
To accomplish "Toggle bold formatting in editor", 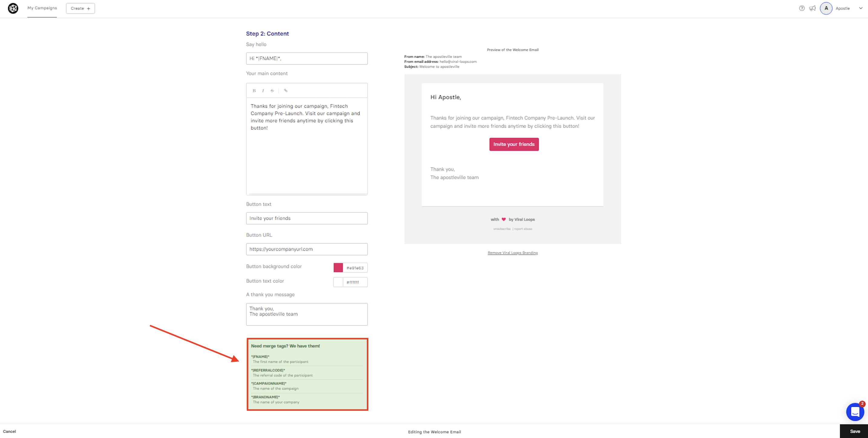I will [x=254, y=91].
